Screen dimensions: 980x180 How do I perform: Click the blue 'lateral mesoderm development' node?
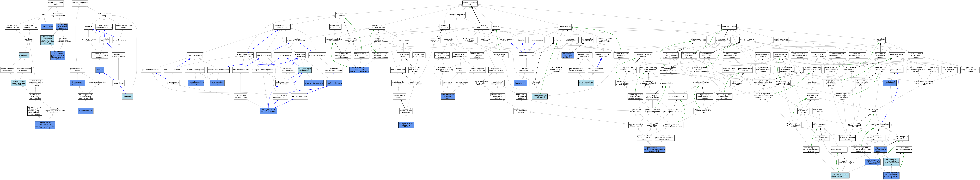tap(217, 83)
